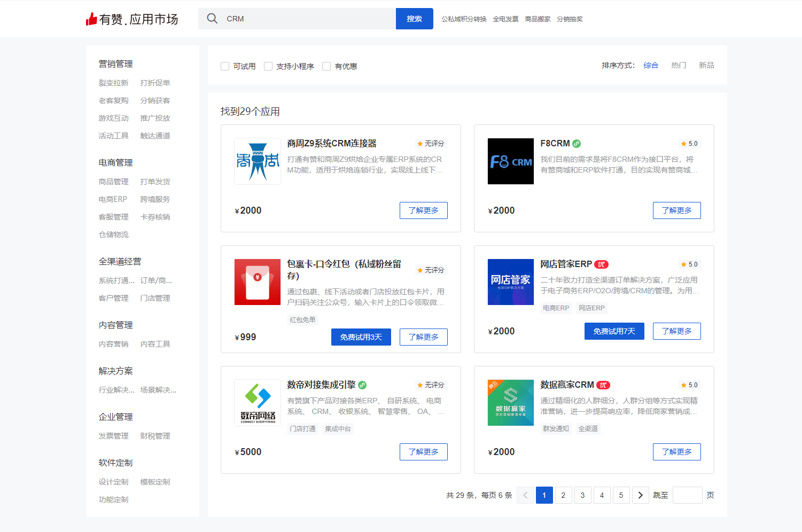Click 了解更多 on 数据赢家CRM card

[x=677, y=452]
